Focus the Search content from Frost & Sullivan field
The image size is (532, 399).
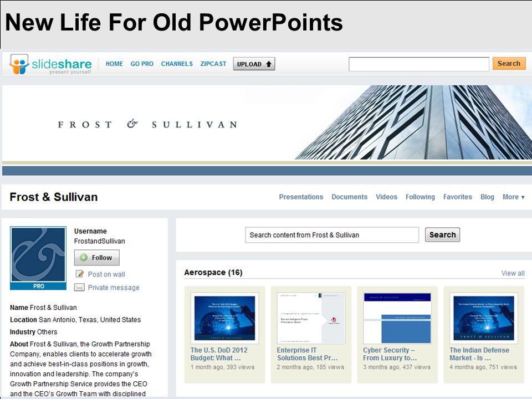332,235
